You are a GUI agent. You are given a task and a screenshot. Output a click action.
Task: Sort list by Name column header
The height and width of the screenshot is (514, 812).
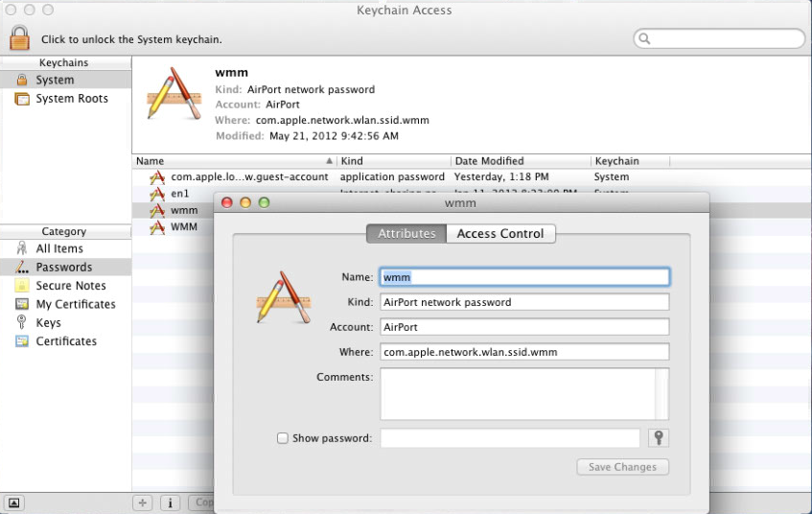coord(234,161)
